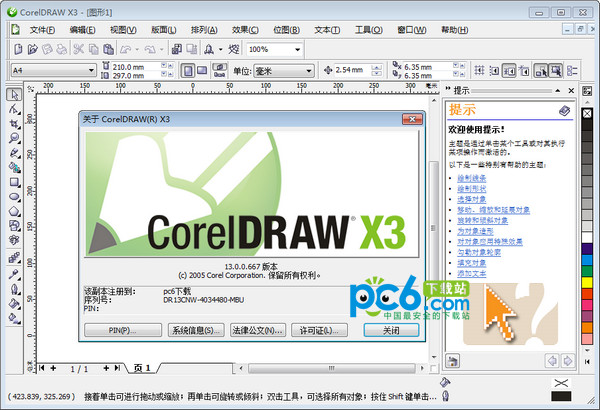Open the 绘制线条 hint link
Viewport: 600px width, 410px height.
pyautogui.click(x=471, y=178)
